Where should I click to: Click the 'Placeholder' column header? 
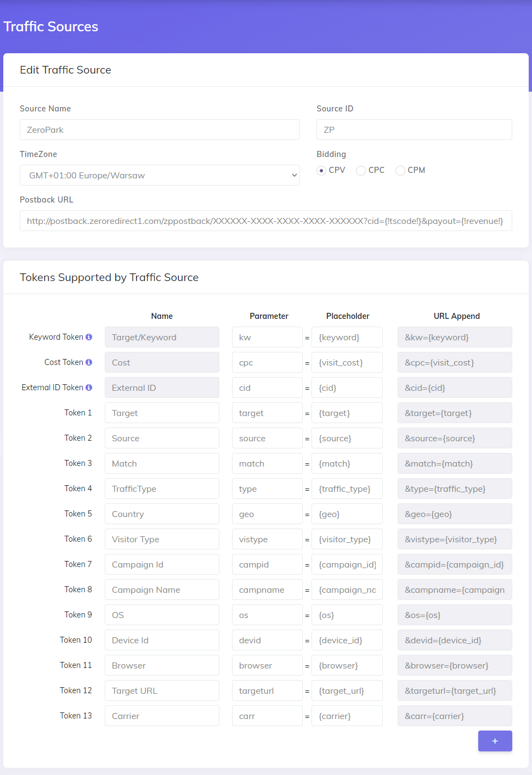tap(348, 316)
